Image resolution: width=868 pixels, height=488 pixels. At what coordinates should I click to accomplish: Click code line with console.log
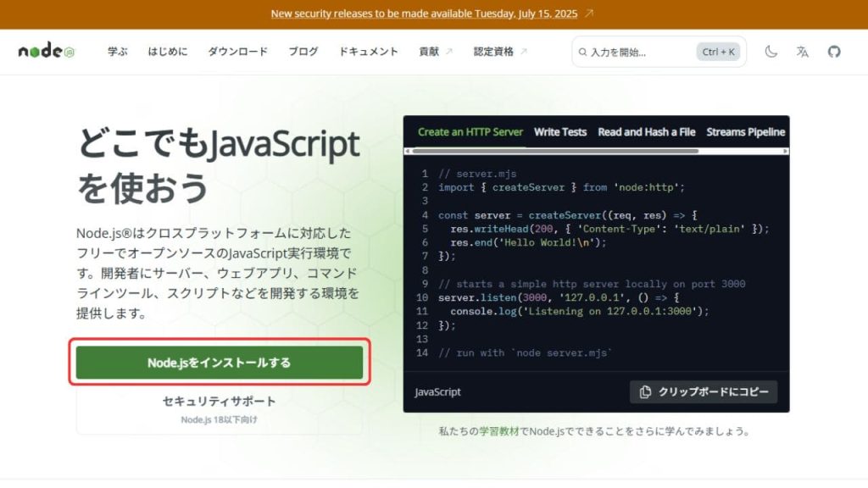579,312
